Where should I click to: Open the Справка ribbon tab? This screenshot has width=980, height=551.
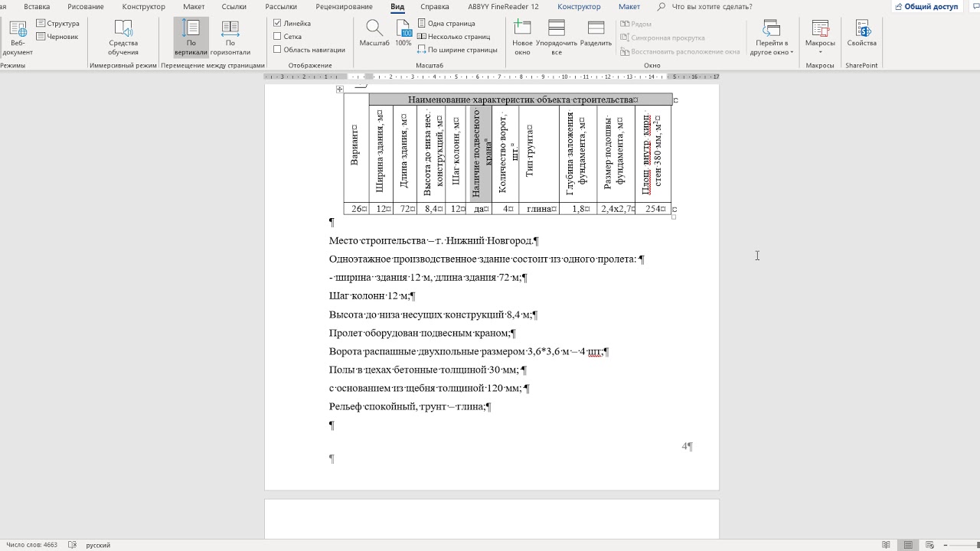tap(434, 7)
